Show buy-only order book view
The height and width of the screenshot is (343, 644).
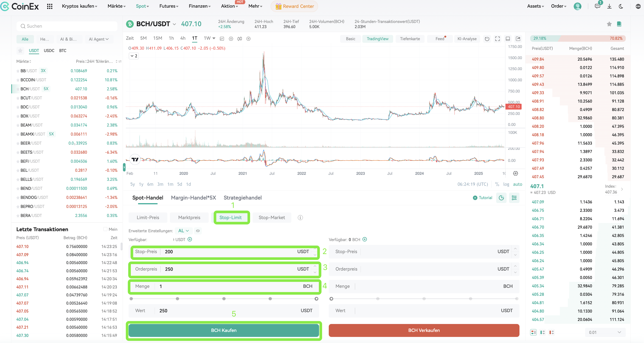tap(542, 332)
